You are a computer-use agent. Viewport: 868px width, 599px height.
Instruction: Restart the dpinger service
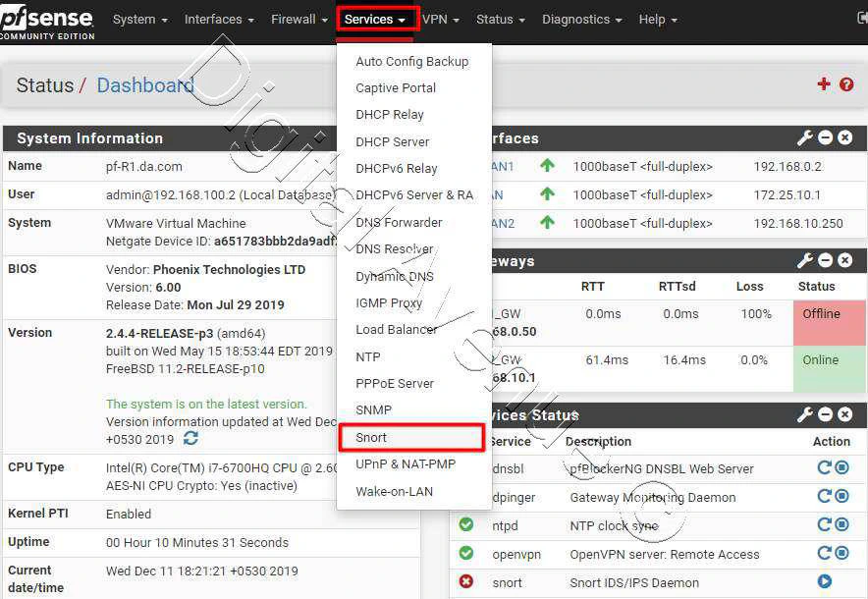click(824, 496)
